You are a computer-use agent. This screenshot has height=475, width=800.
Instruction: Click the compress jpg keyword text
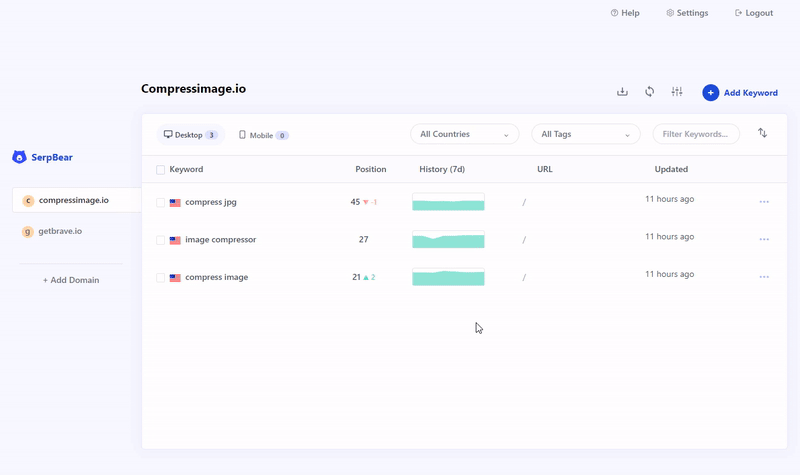[x=211, y=202]
